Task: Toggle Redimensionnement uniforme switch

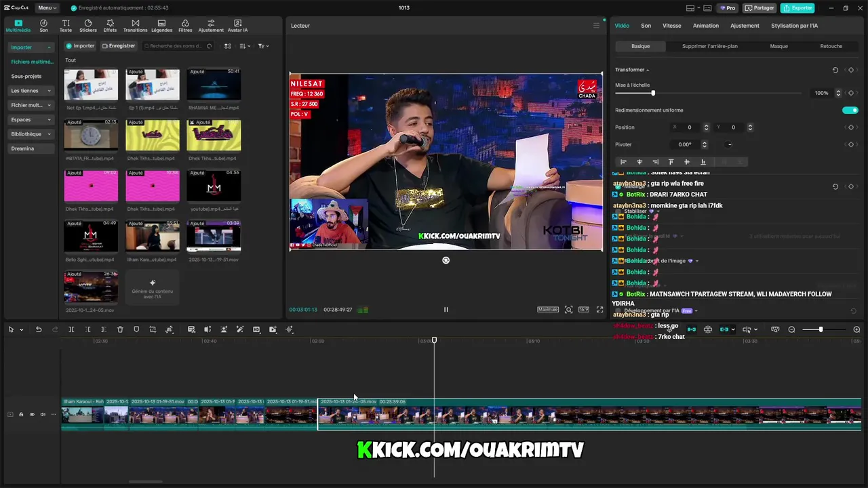Action: [x=850, y=110]
